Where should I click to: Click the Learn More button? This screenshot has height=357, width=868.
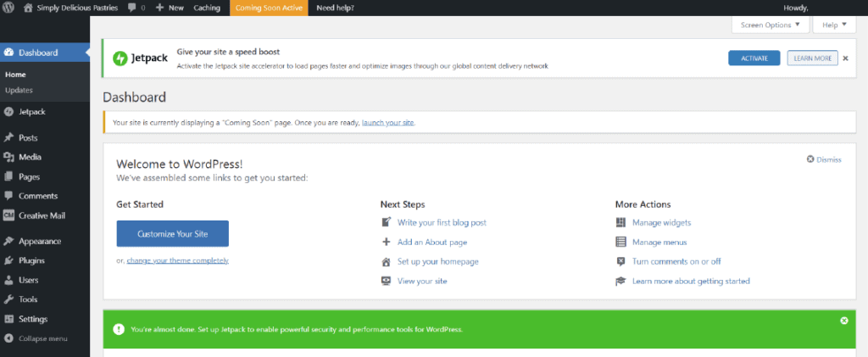pyautogui.click(x=813, y=59)
